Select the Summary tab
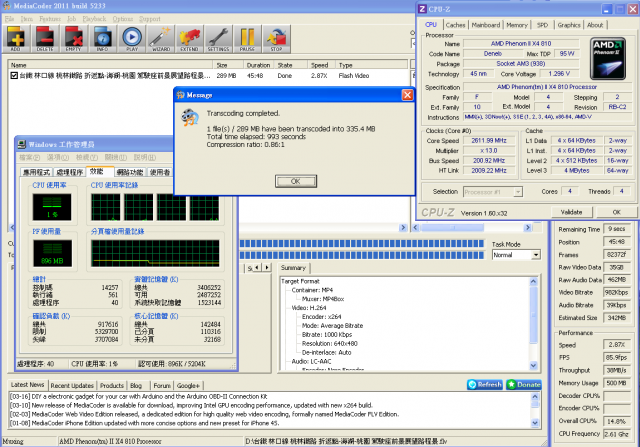 [293, 268]
